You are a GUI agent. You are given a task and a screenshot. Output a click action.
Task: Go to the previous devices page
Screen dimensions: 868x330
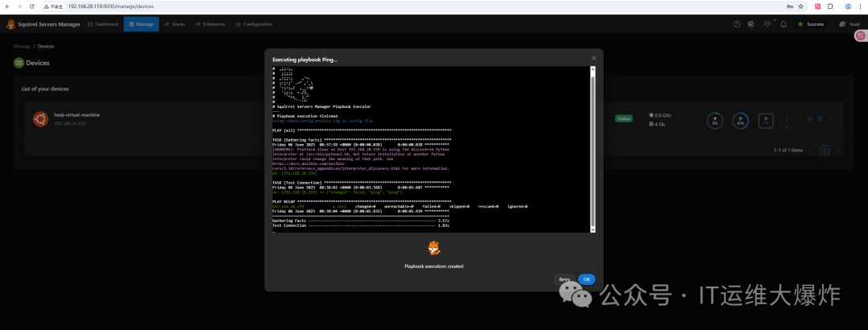click(x=812, y=151)
